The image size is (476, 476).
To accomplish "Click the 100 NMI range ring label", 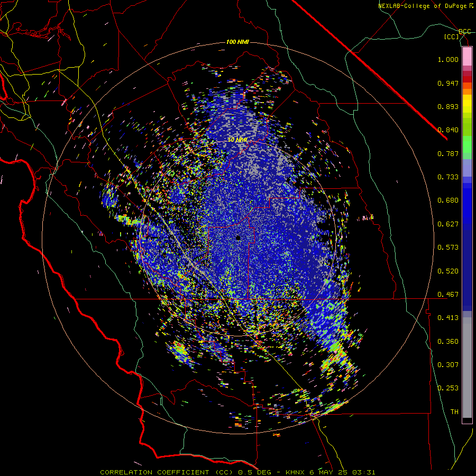I will 237,42.
